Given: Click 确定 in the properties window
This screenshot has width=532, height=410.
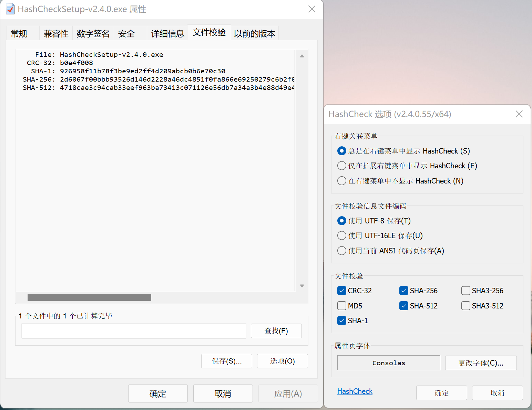Looking at the screenshot, I should click(x=158, y=393).
